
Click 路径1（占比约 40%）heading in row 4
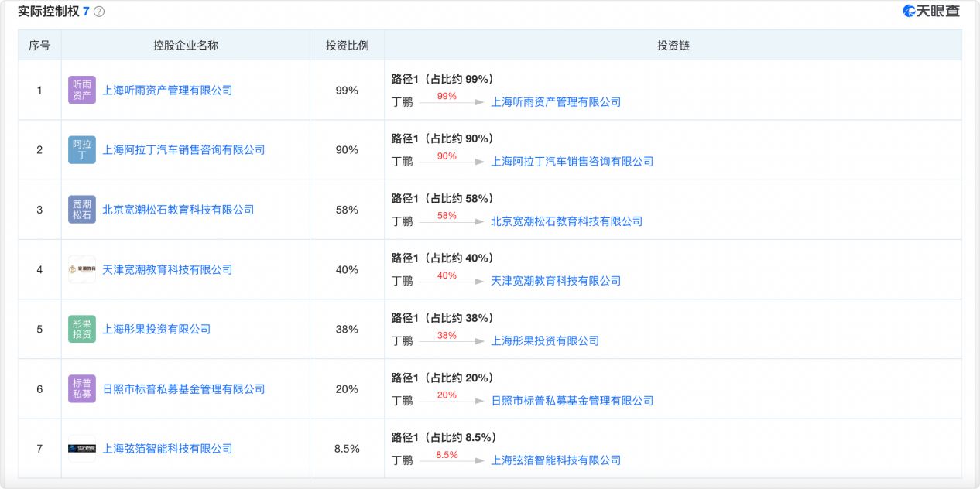[440, 258]
